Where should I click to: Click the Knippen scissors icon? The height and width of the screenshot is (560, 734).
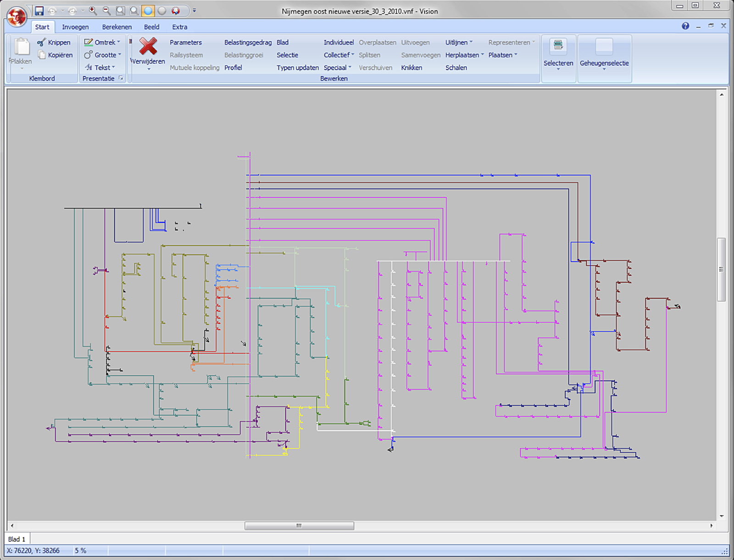[42, 43]
